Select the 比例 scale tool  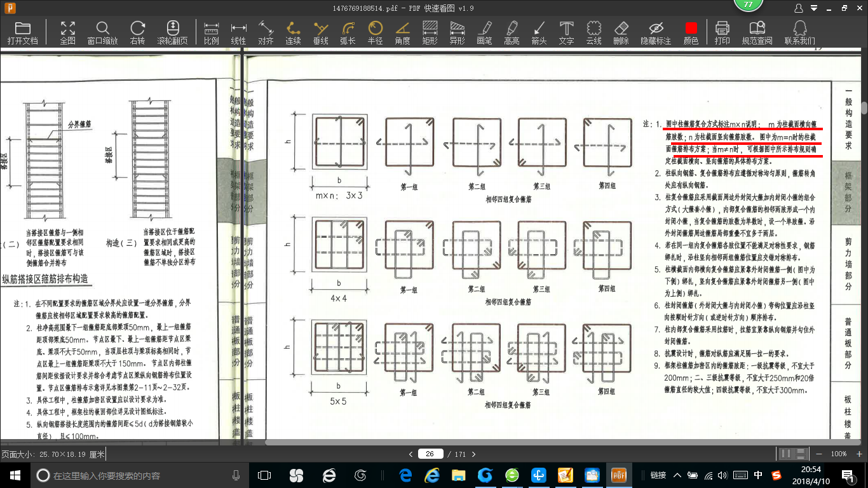click(212, 32)
